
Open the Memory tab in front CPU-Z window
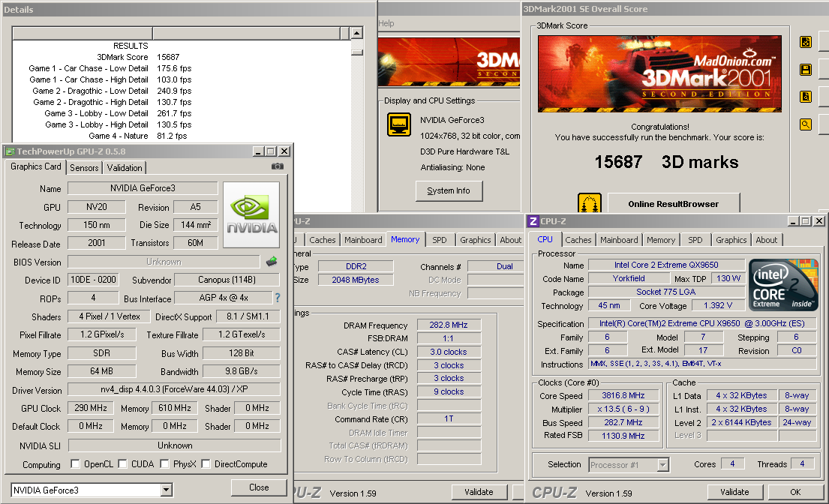661,240
